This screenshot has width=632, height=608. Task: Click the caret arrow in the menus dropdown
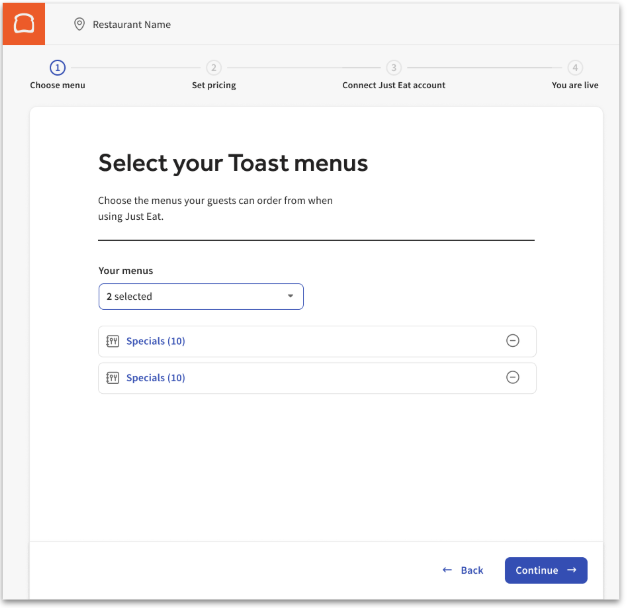290,297
